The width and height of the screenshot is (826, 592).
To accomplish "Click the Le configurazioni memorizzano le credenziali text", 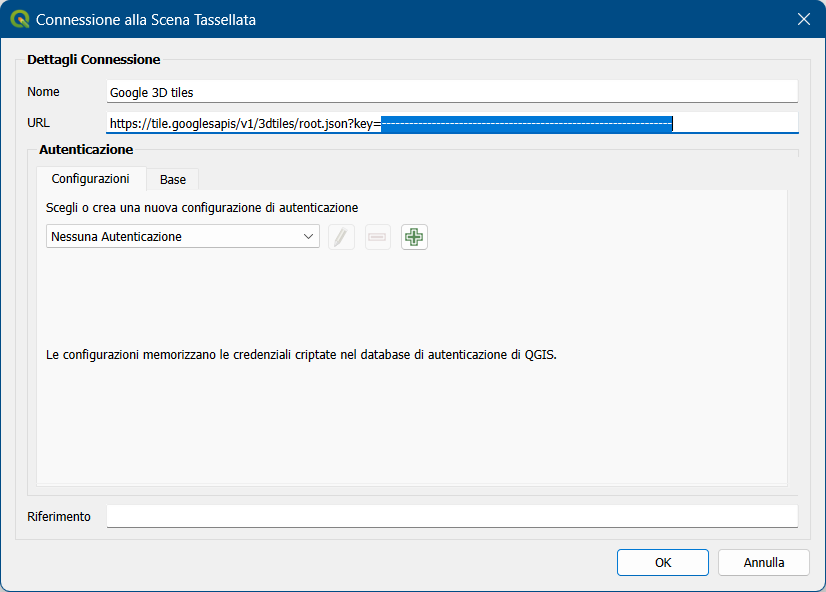I will pyautogui.click(x=301, y=355).
